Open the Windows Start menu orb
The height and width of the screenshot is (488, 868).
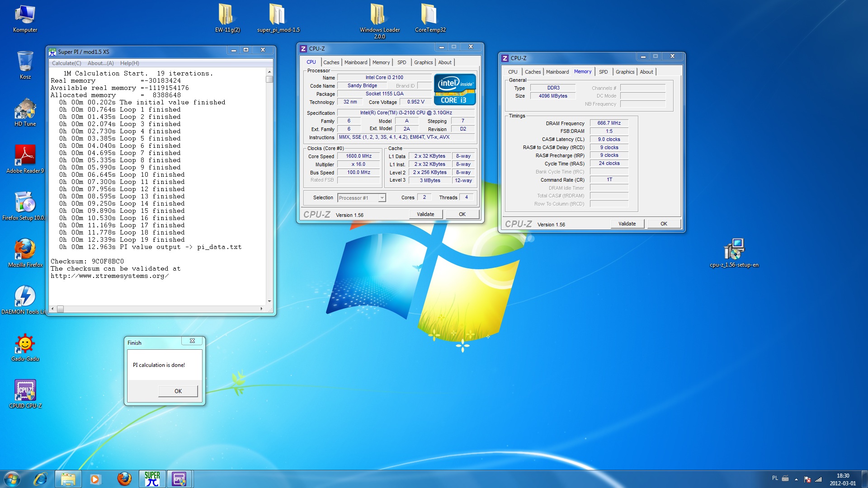[12, 479]
